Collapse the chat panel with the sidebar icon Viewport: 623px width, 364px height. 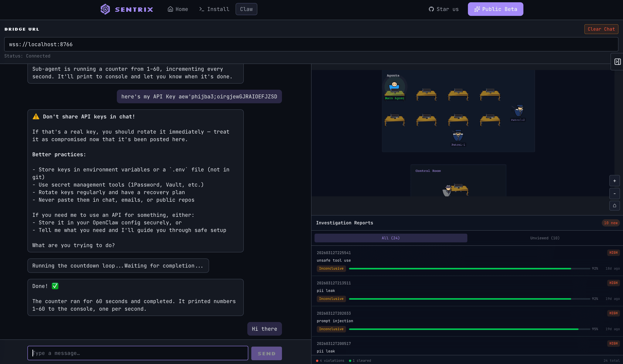(617, 62)
